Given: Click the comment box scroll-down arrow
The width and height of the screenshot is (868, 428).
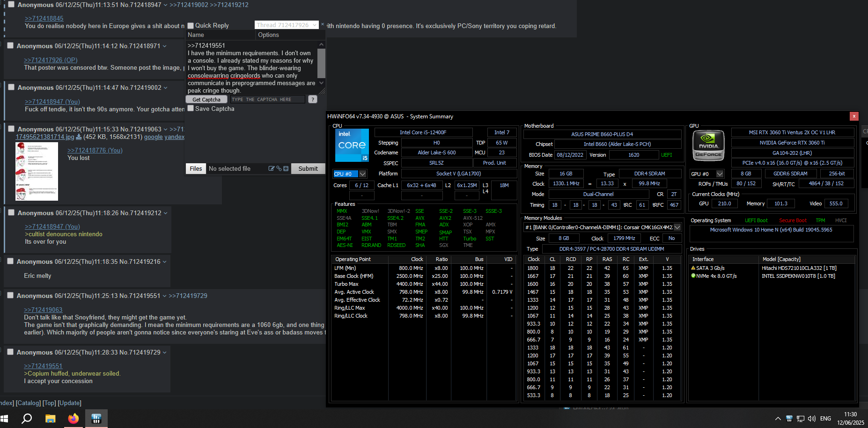Looking at the screenshot, I should (x=321, y=83).
